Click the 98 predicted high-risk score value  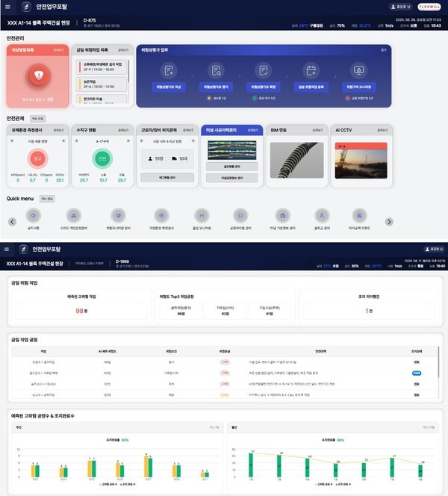tap(81, 311)
